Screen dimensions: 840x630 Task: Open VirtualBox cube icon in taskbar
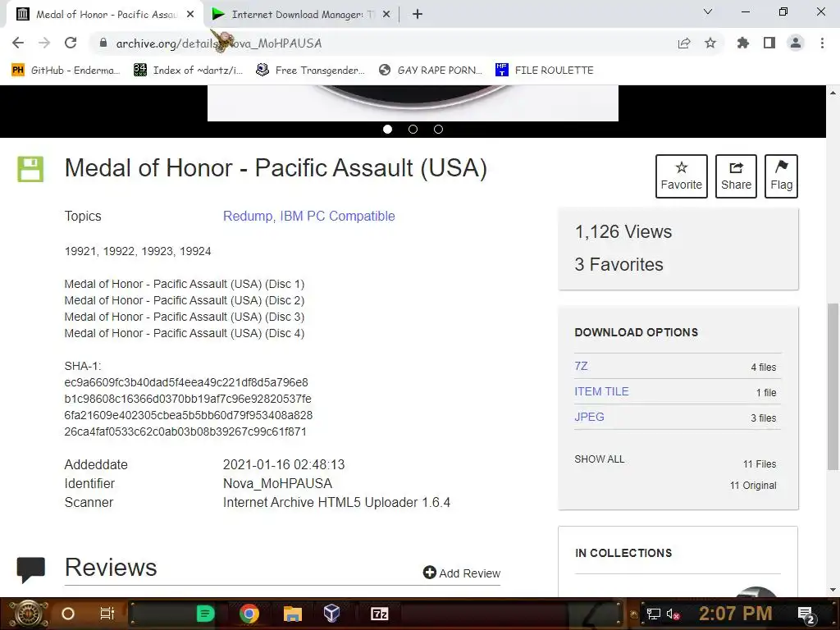[x=331, y=614]
